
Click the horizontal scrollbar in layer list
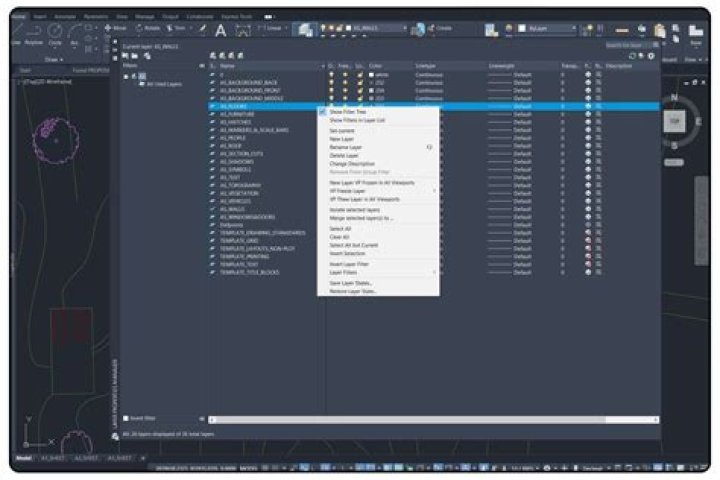[x=420, y=418]
